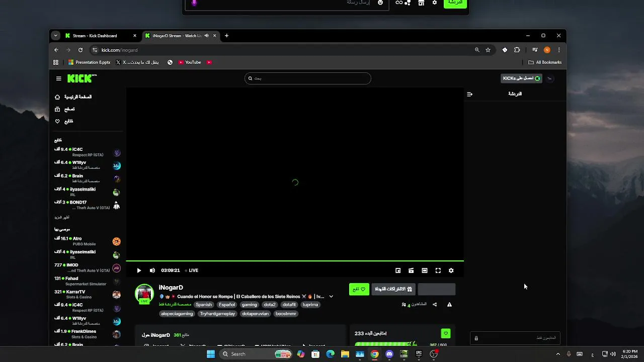
Task: Open Chrome media controls icon
Action: click(535, 50)
